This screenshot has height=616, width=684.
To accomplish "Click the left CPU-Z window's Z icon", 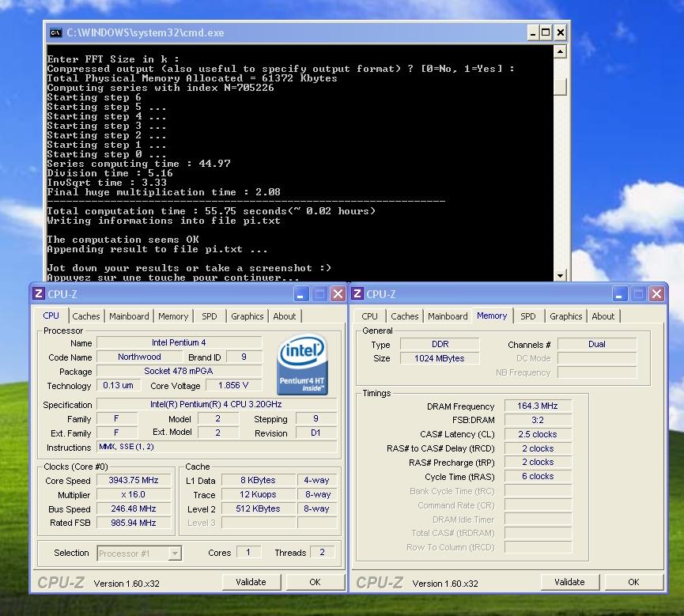I will click(39, 293).
